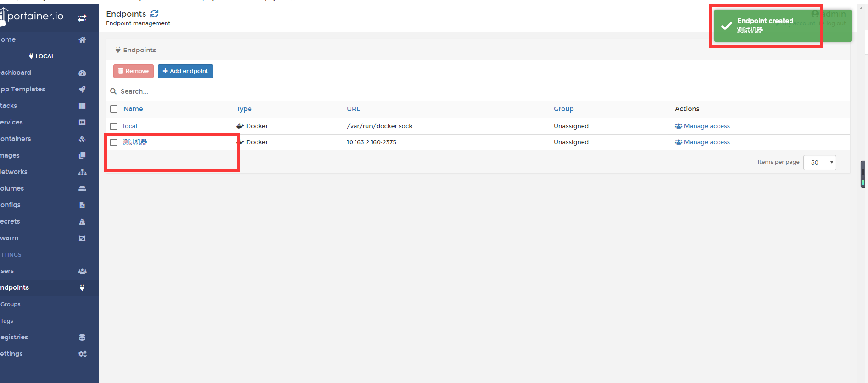This screenshot has height=383, width=868.
Task: Click the page scrollbar handle on right edge
Action: click(x=863, y=174)
